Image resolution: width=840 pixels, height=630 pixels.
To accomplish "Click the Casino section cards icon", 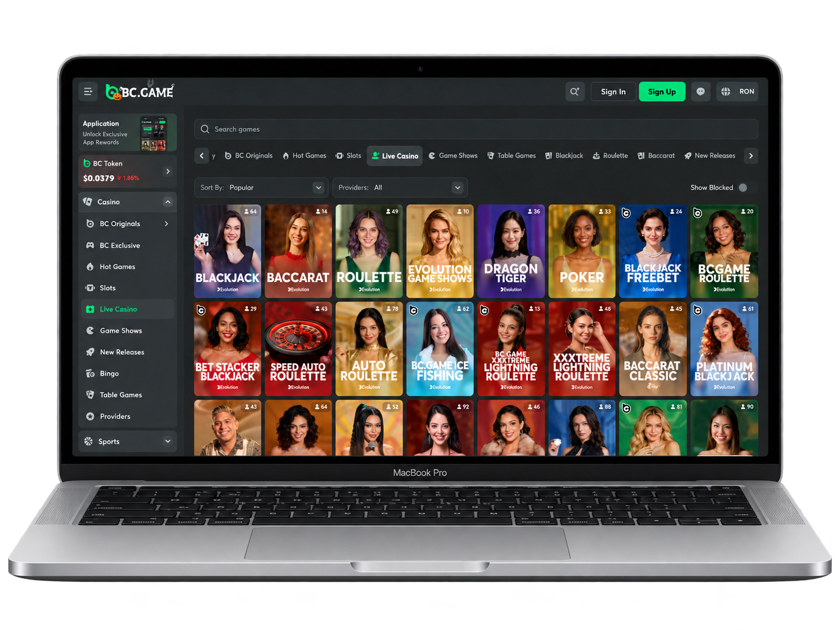I will (x=88, y=202).
